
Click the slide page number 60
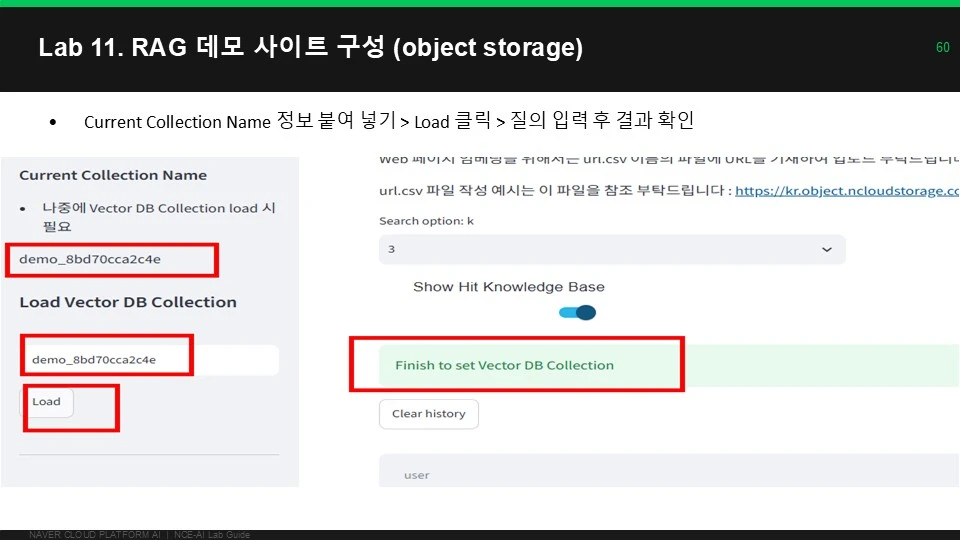click(943, 47)
